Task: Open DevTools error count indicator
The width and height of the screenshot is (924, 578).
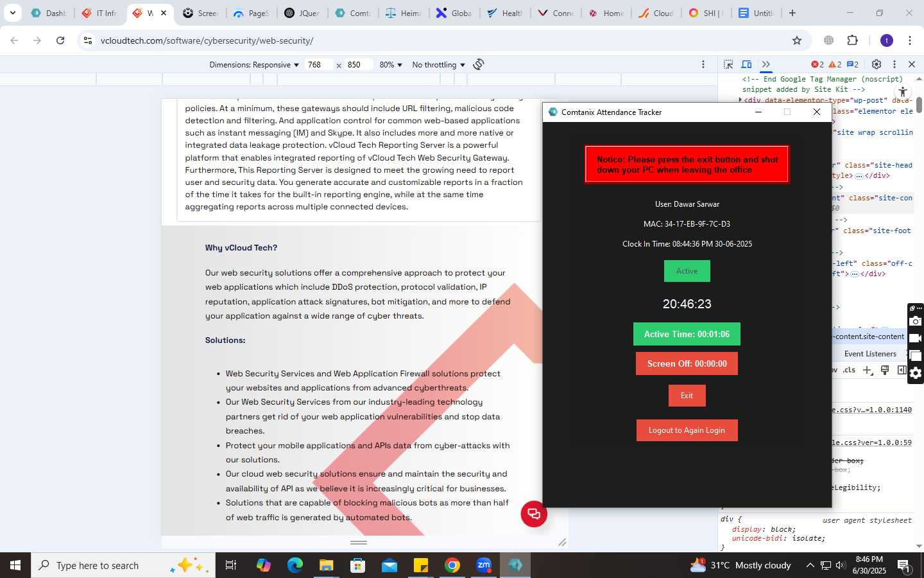Action: (817, 64)
